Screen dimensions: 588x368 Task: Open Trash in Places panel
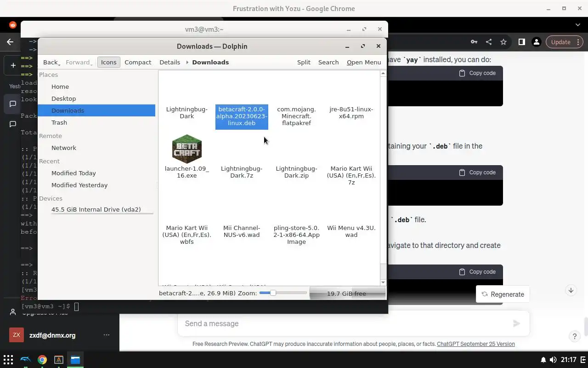pyautogui.click(x=96, y=122)
